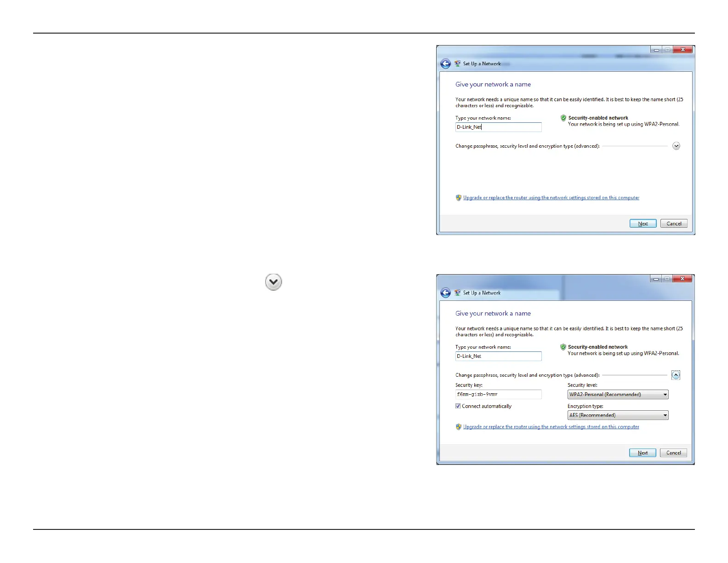Open the Security level WPA2-Personal dropdown
The height and width of the screenshot is (563, 728).
pyautogui.click(x=618, y=395)
